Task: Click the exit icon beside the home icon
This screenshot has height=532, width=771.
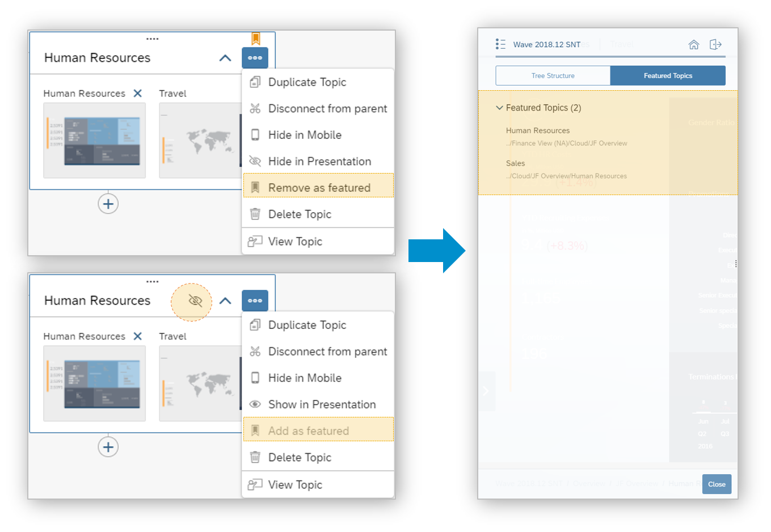Action: click(x=715, y=45)
